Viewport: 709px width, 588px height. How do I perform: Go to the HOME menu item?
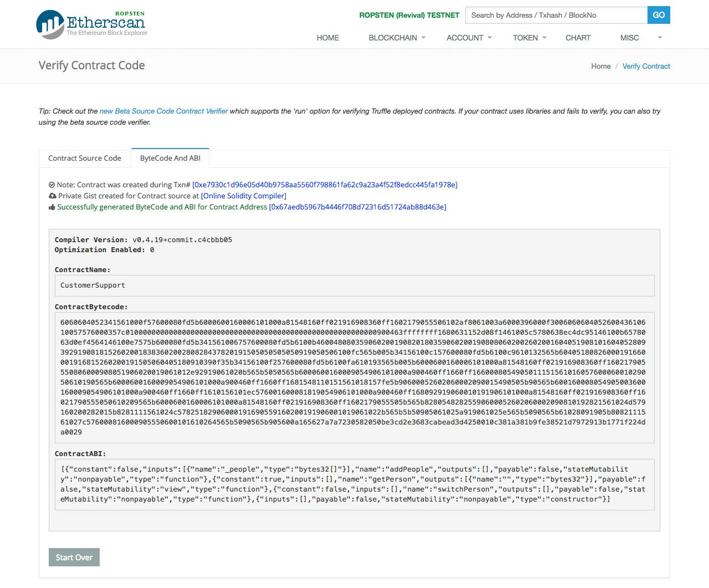(328, 38)
